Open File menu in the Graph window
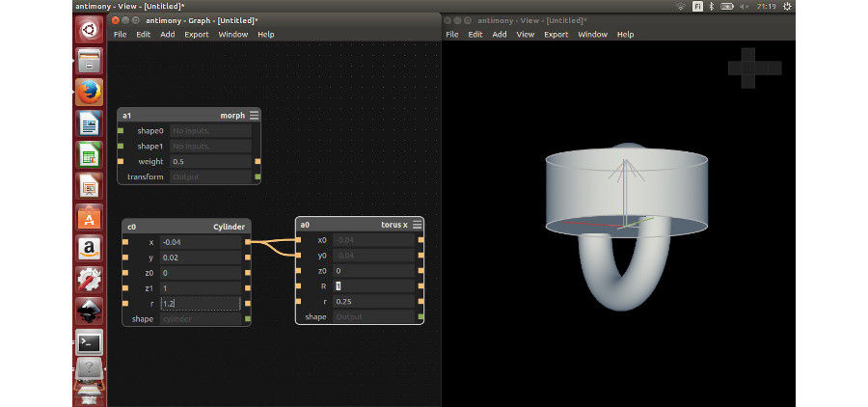This screenshot has width=868, height=407. (x=120, y=35)
